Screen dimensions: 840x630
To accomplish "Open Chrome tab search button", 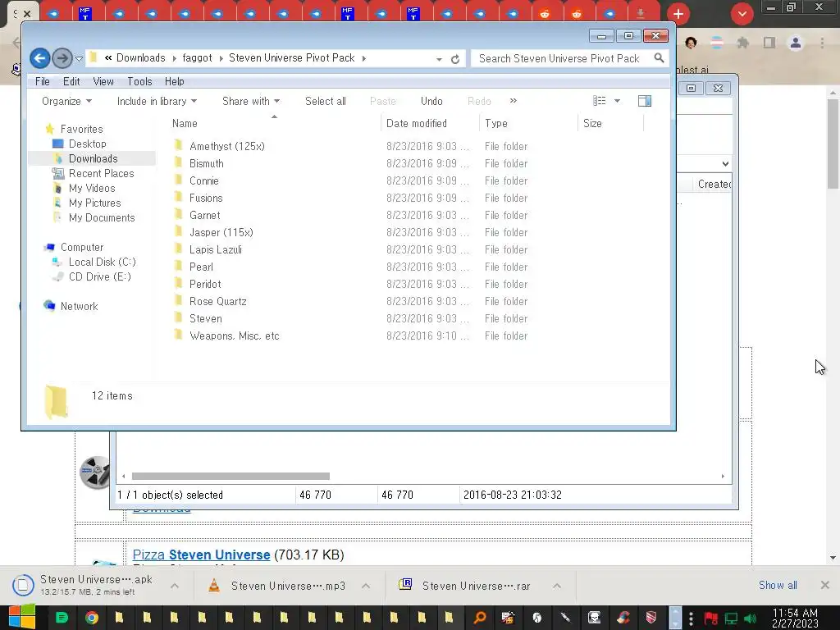I will click(742, 14).
